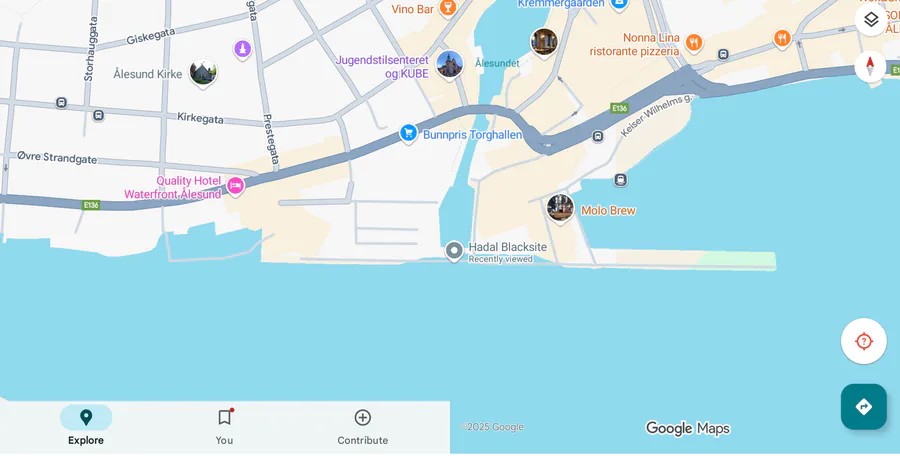Screen dimensions: 900x456
Task: Tap the bus stop icon near Keiser Wilhelms gate
Action: [598, 137]
